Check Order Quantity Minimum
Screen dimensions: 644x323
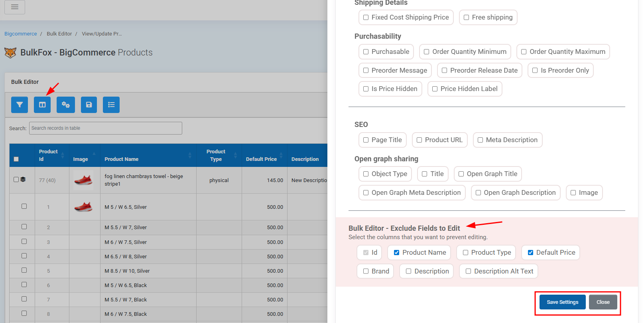point(427,52)
